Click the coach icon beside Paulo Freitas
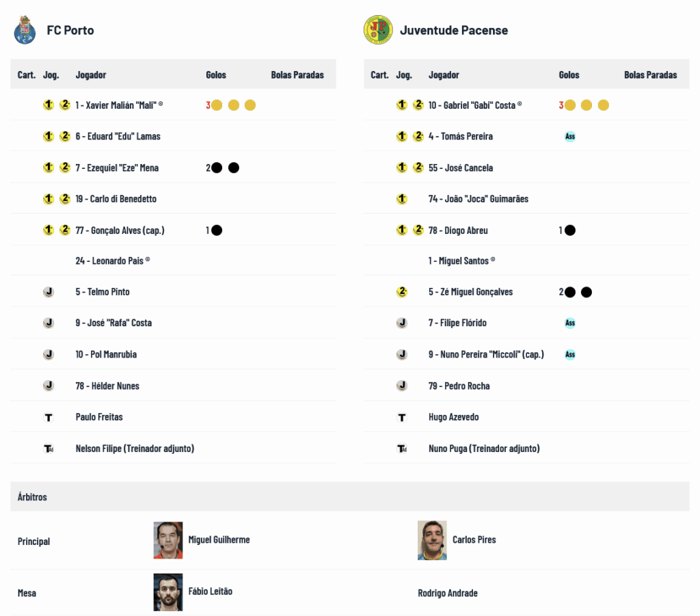700x616 pixels. (x=49, y=417)
